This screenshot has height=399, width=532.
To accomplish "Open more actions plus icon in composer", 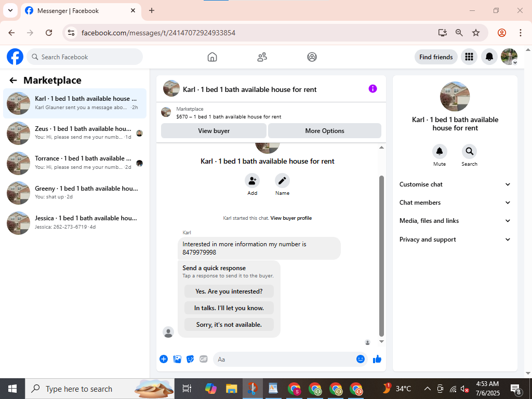I will tap(164, 359).
